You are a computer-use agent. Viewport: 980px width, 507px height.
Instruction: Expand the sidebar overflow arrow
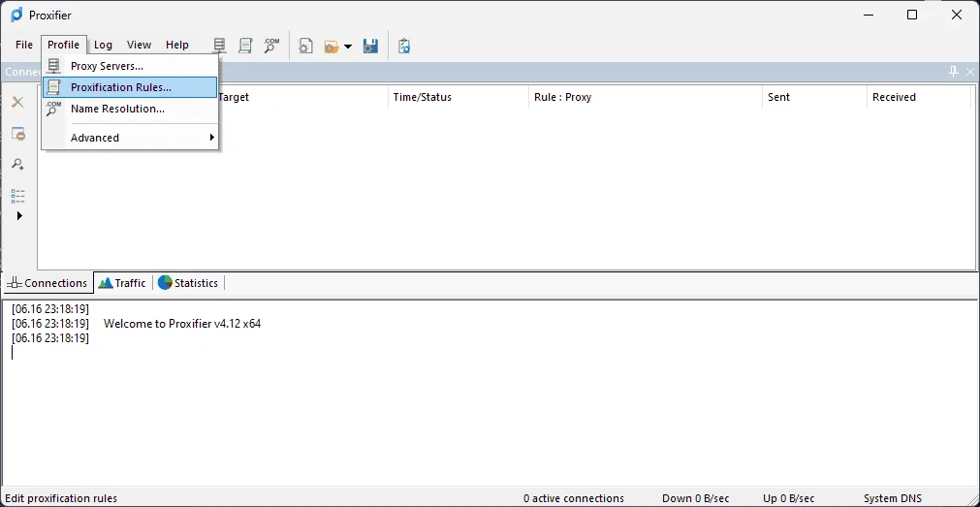point(19,215)
